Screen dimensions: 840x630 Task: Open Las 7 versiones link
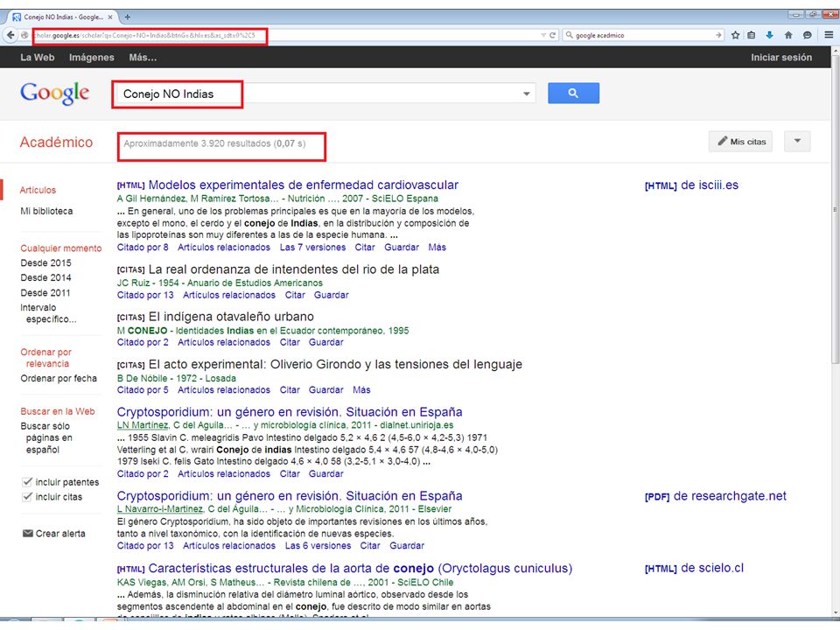313,248
